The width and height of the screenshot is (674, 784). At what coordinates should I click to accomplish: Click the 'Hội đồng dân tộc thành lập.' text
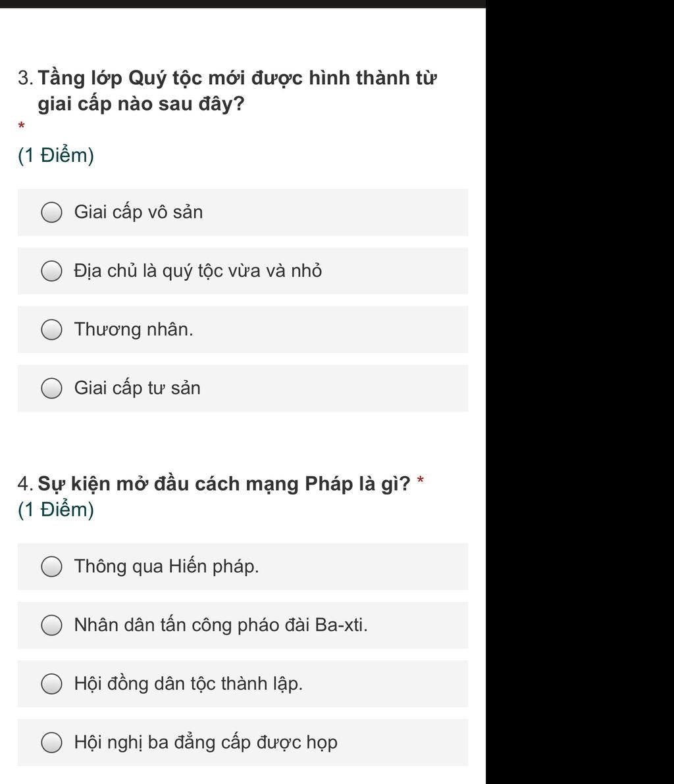188,684
